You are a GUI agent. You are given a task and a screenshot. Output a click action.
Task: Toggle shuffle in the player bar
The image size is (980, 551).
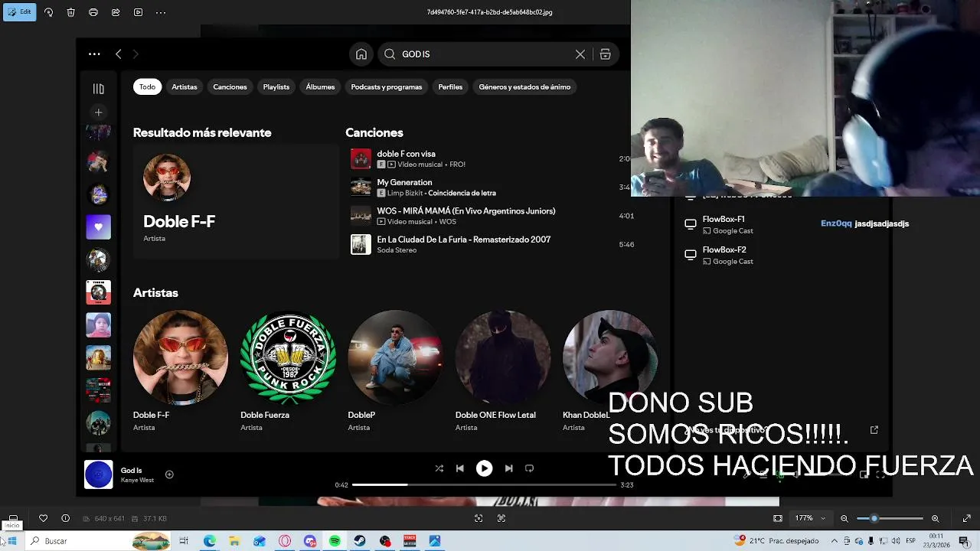[x=439, y=468]
